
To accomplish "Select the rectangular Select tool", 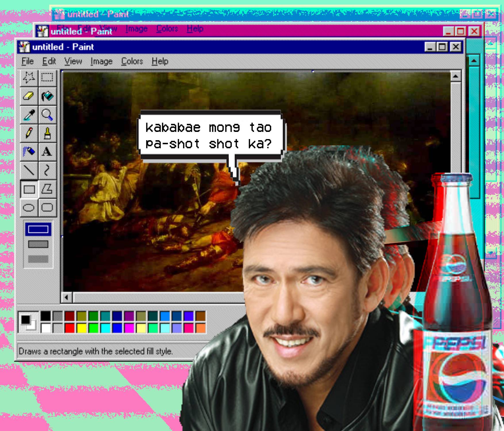I will [x=47, y=78].
